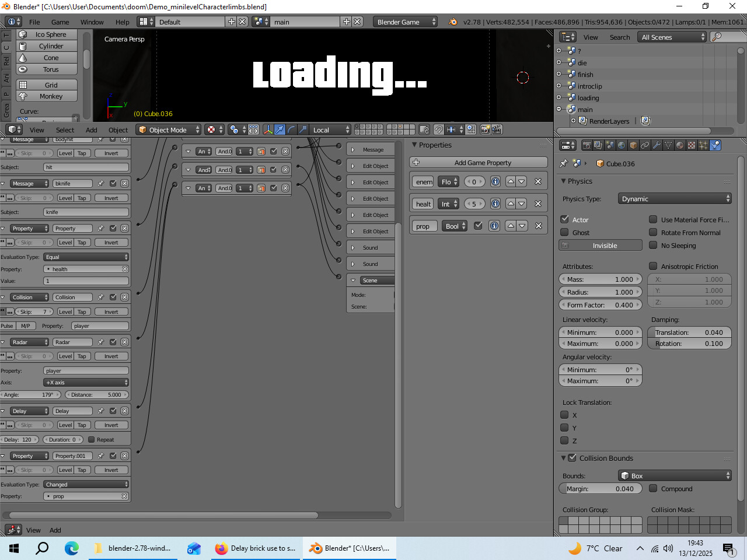This screenshot has width=747, height=560.
Task: Open the Physics Type dropdown
Action: (x=675, y=199)
